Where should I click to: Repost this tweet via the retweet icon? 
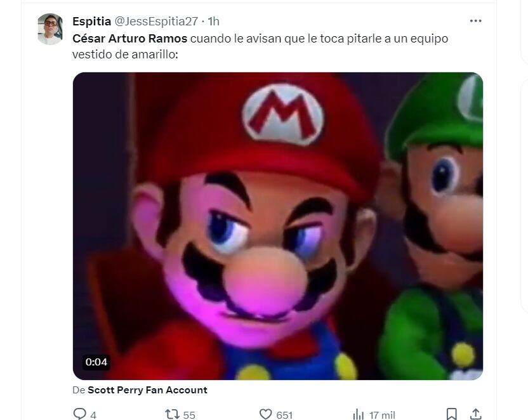(x=172, y=414)
